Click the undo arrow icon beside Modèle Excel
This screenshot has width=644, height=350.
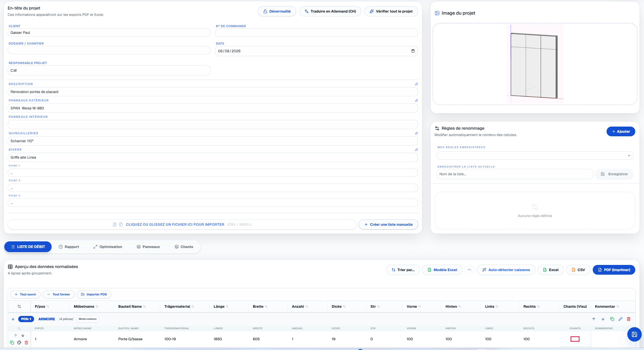click(470, 270)
